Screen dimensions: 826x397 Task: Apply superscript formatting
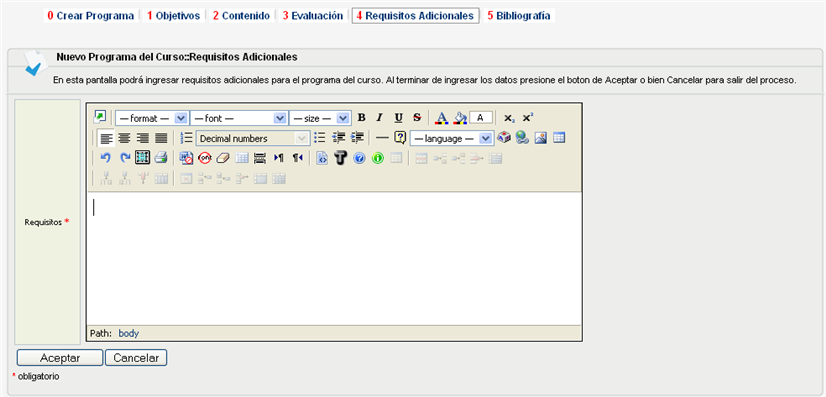527,117
